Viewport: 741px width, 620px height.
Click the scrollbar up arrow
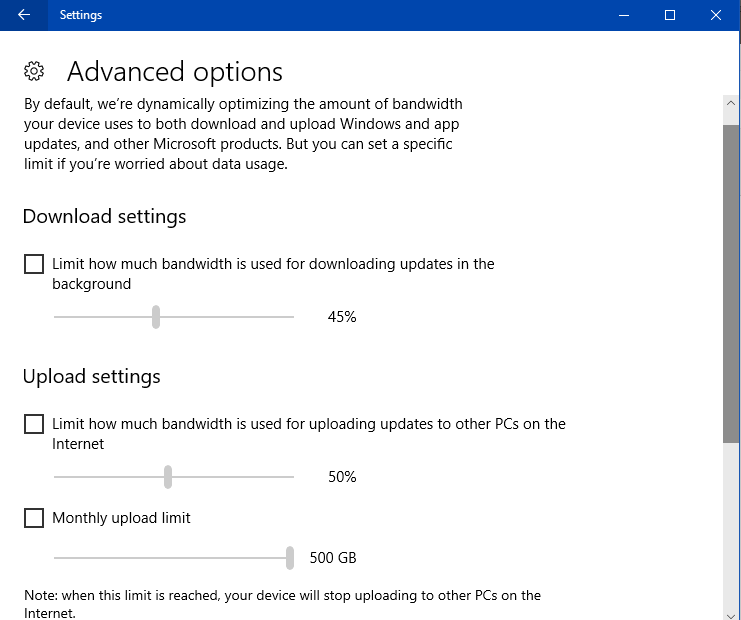[731, 103]
